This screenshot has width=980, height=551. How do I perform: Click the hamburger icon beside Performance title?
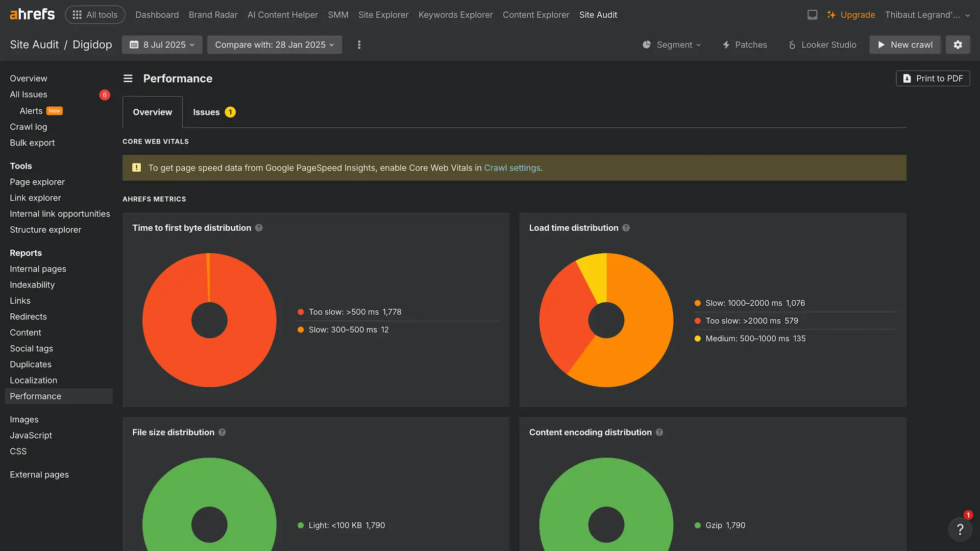coord(127,78)
